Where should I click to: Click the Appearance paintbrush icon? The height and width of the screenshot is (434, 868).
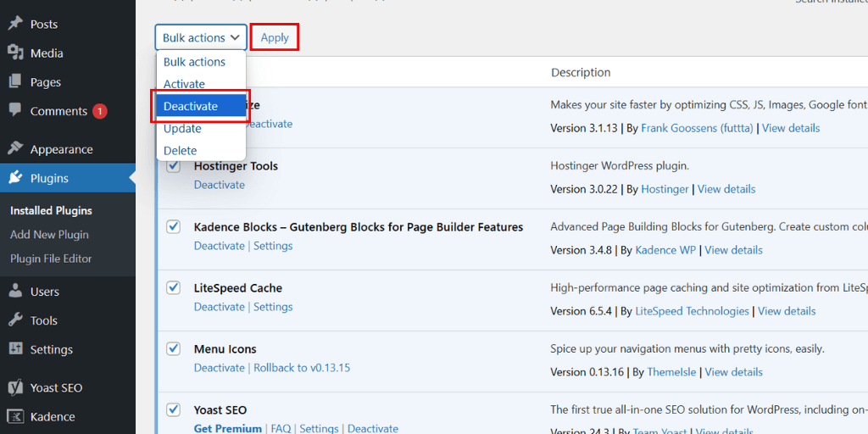tap(15, 149)
